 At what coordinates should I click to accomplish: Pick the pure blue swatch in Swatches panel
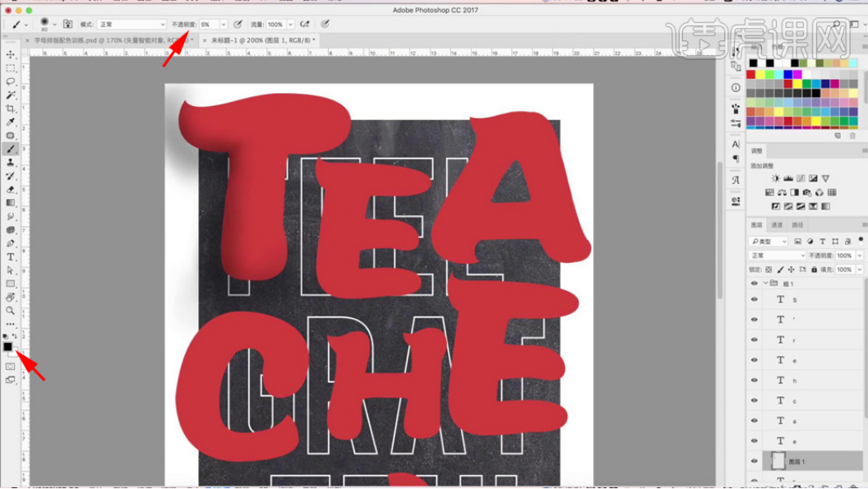(787, 74)
